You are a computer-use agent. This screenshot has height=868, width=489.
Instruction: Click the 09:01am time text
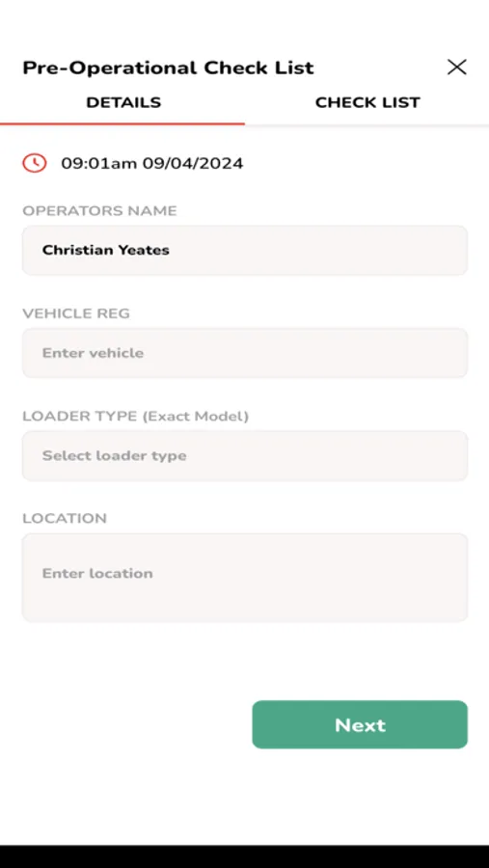click(98, 163)
